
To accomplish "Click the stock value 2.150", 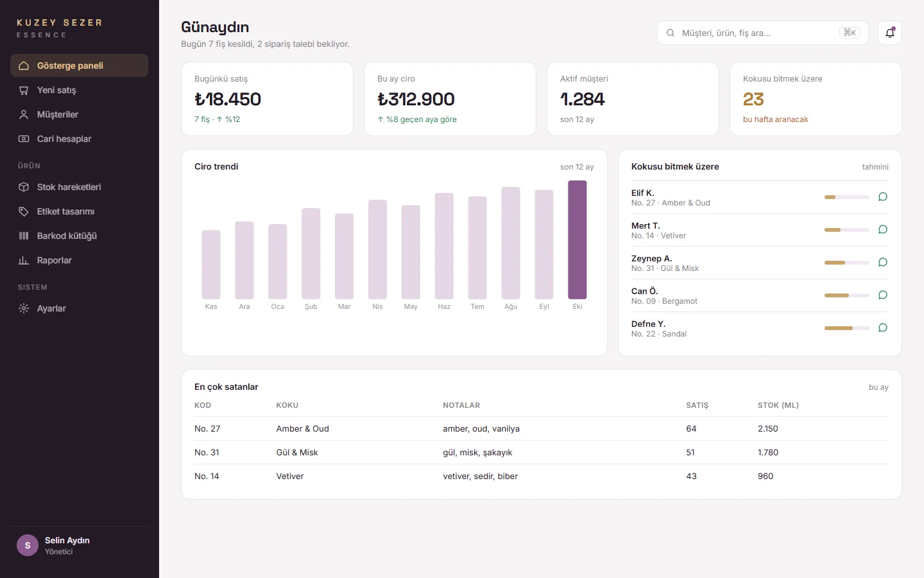I will [x=768, y=428].
